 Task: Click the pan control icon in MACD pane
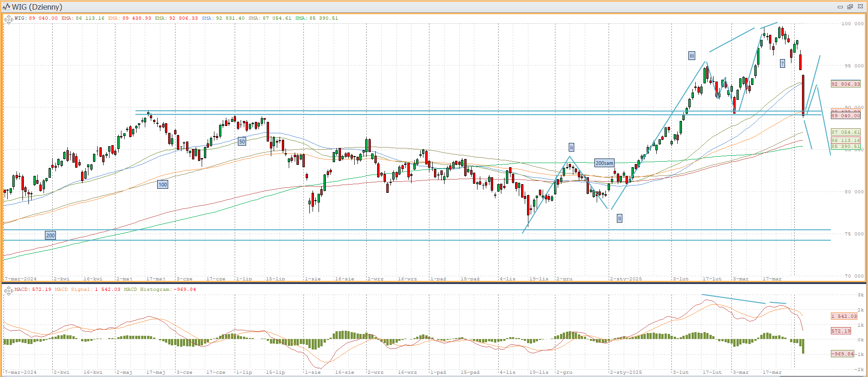[x=8, y=290]
